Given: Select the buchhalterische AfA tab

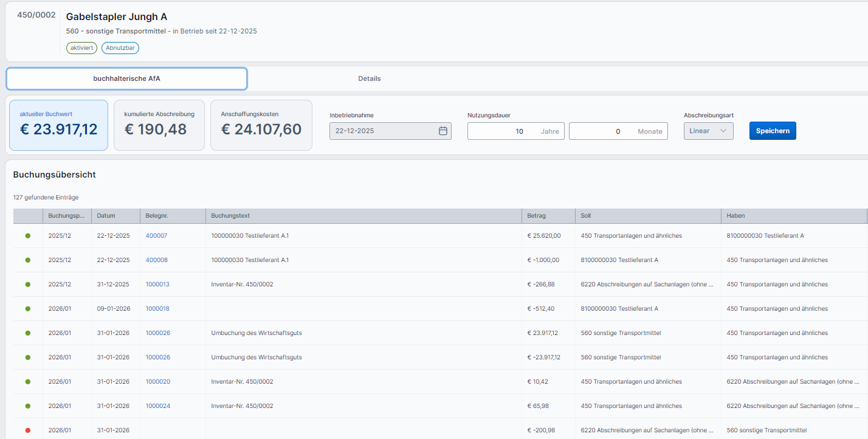Looking at the screenshot, I should (x=126, y=78).
